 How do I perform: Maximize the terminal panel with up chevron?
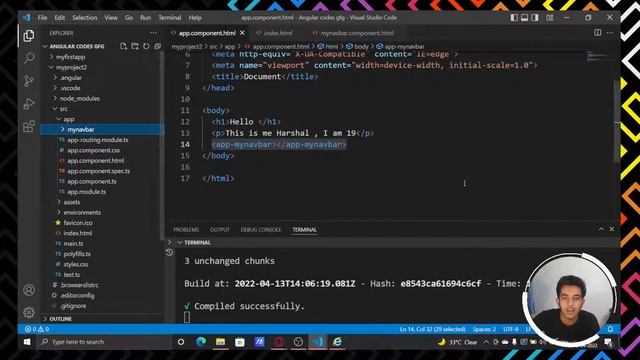coord(601,229)
